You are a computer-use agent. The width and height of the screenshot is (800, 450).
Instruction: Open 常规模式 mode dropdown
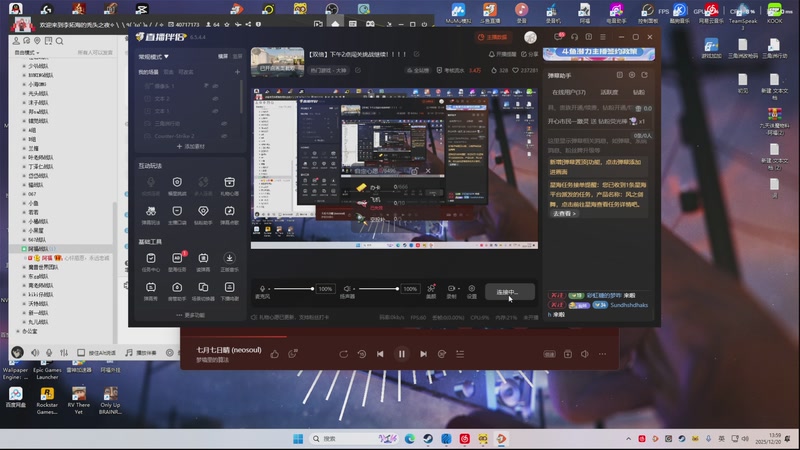154,57
